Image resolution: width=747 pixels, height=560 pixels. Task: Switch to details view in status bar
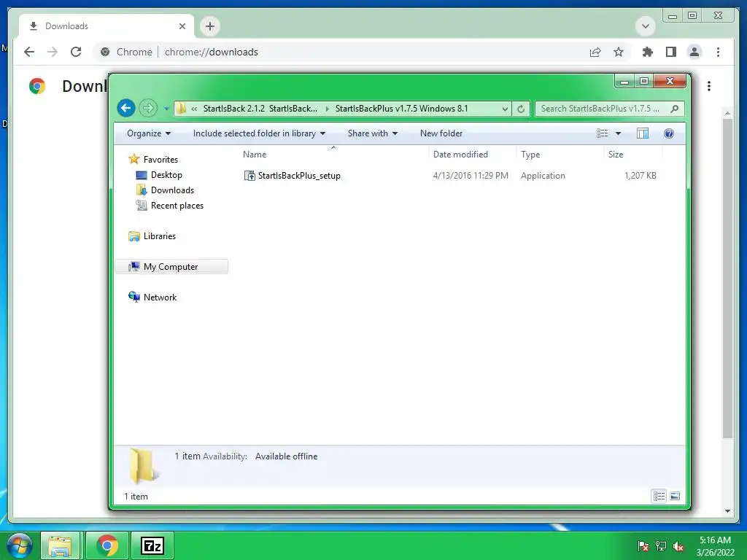[659, 496]
